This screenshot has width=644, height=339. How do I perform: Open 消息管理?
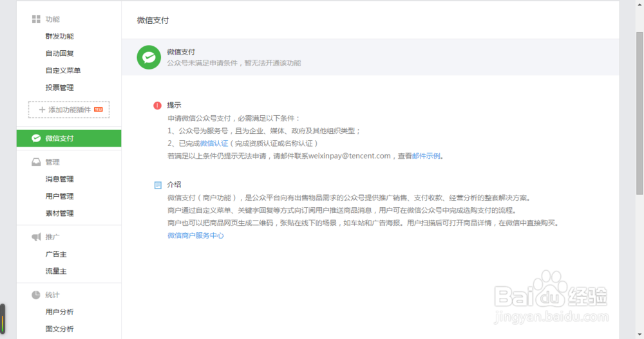[59, 179]
